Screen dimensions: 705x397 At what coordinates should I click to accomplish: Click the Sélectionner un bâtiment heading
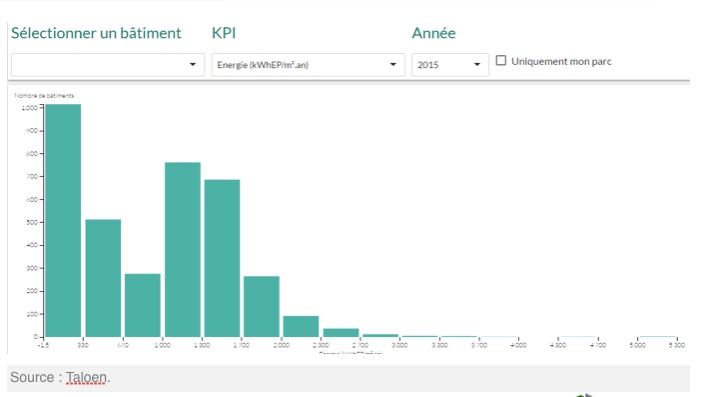pyautogui.click(x=96, y=33)
